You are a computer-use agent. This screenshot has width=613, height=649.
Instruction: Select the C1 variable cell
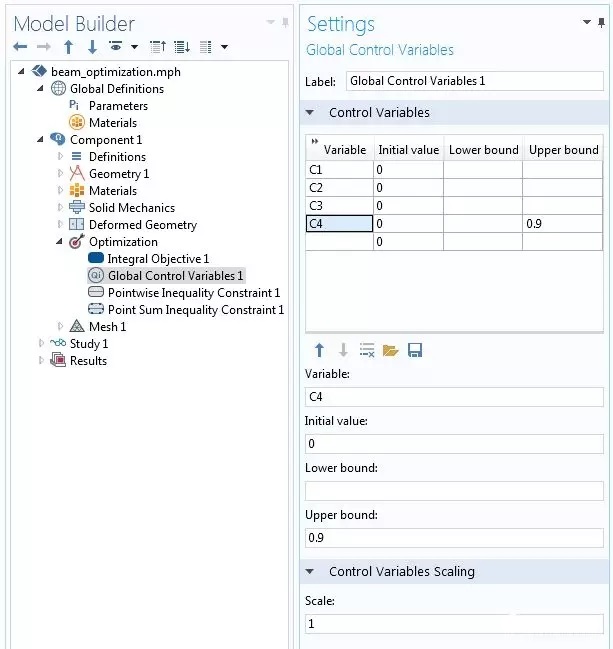point(339,170)
